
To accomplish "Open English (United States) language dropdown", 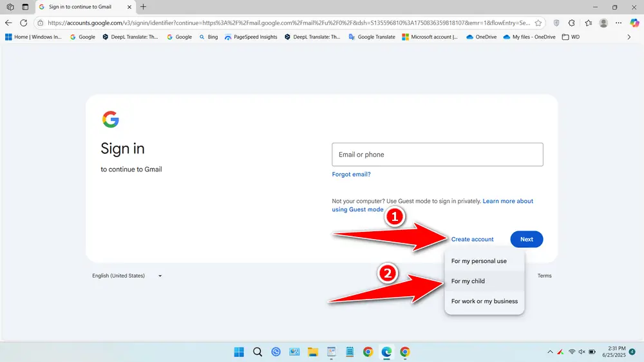I will [x=127, y=276].
